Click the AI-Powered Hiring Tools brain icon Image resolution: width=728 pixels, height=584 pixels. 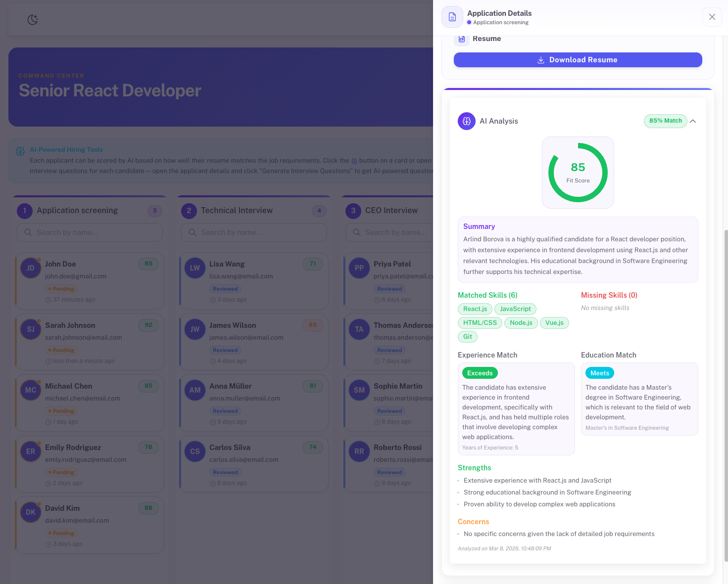pyautogui.click(x=20, y=151)
